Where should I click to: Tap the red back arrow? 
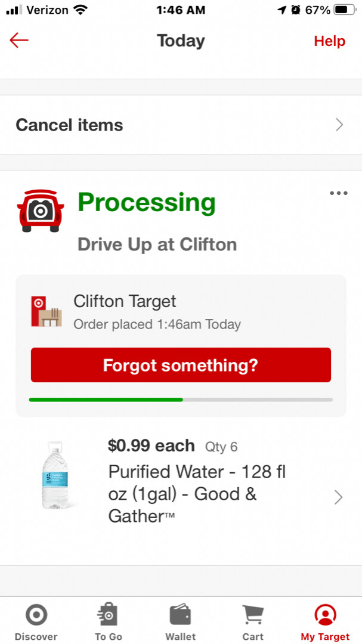(x=19, y=41)
